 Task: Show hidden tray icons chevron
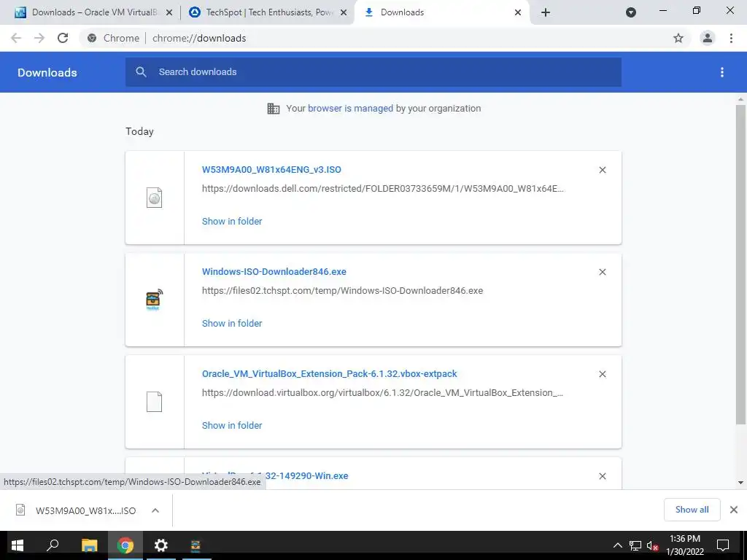tap(617, 545)
